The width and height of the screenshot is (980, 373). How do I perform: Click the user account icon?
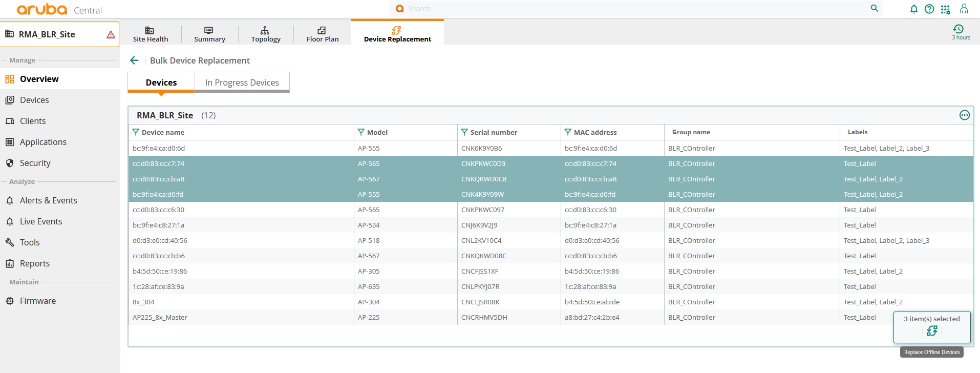coord(964,9)
